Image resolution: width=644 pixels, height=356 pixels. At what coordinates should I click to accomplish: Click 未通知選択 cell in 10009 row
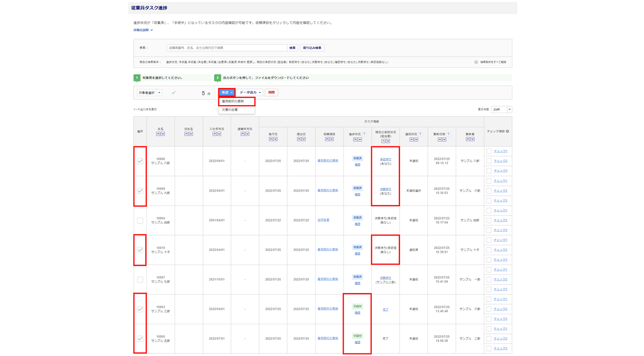pos(414,191)
